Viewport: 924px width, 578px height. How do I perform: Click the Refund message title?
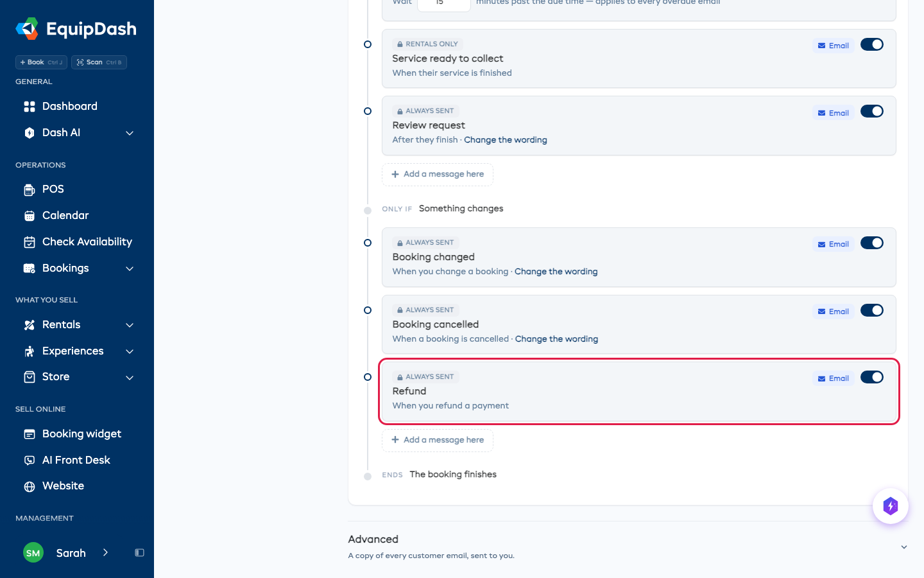(409, 391)
